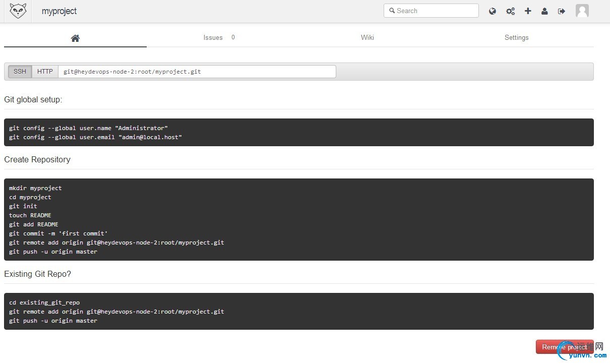
Task: Click the 'cd myproject' line
Action: point(30,197)
